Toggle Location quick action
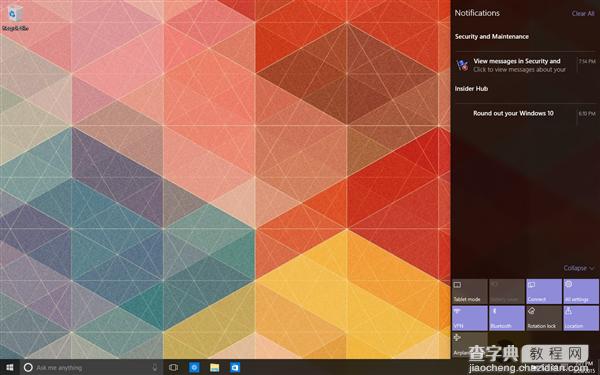Viewport: 600px width, 375px height. tap(581, 318)
